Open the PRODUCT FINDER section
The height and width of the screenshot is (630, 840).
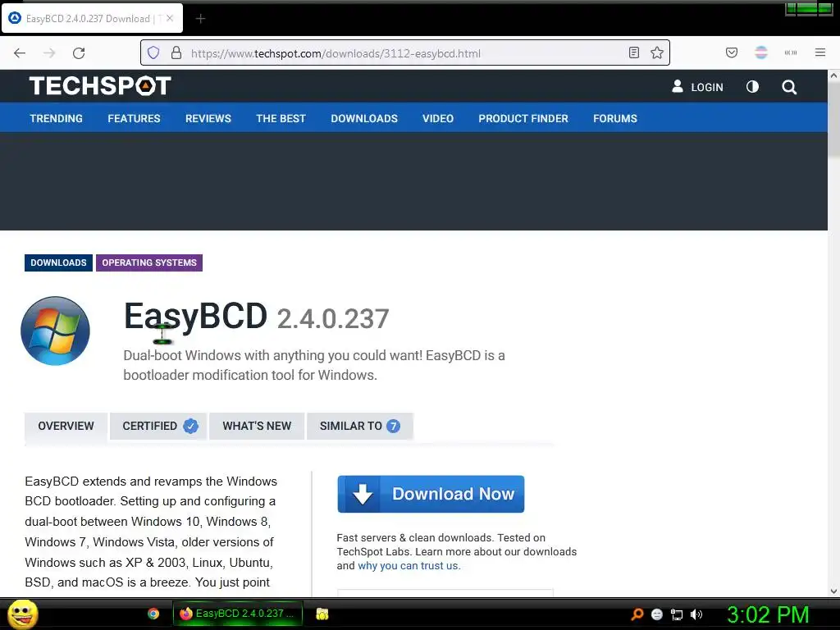pos(523,118)
